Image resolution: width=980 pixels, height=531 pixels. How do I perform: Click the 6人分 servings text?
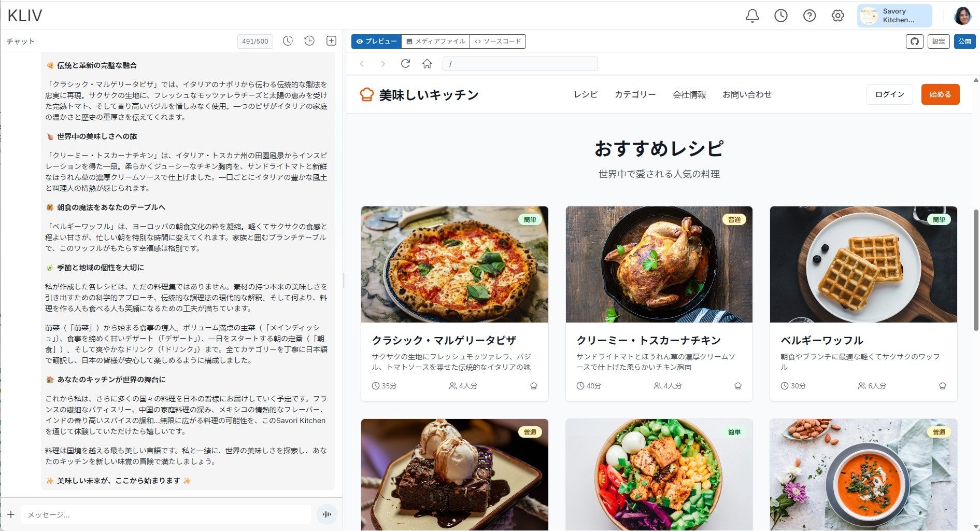pos(877,386)
